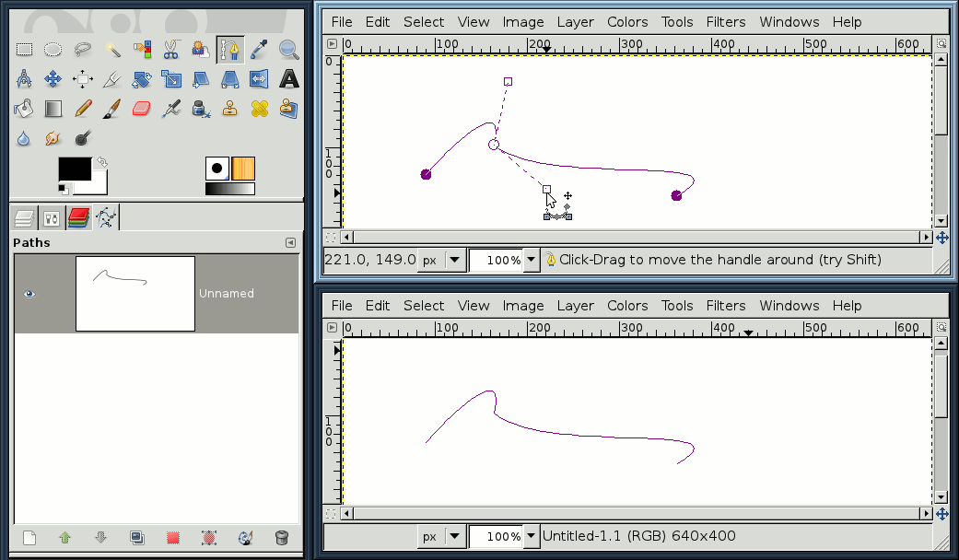Choose the Airbrush tool
Viewport: 959px width, 560px height.
tap(170, 109)
